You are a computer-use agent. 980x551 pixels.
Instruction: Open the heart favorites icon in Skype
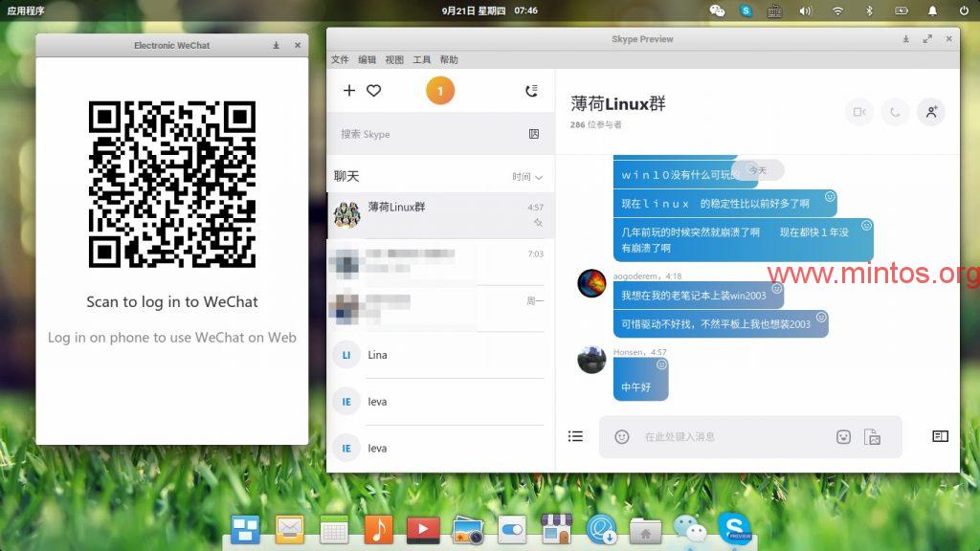tap(374, 91)
